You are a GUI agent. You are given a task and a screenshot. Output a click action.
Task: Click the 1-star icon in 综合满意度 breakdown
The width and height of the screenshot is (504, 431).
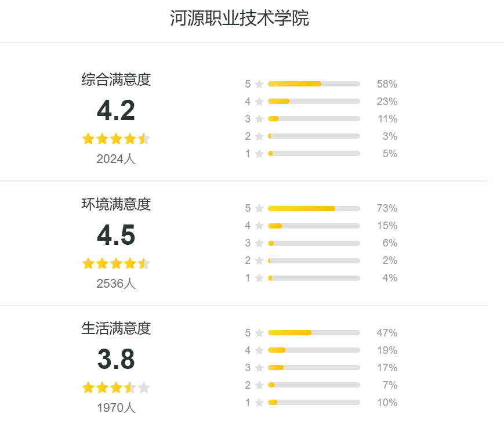click(x=259, y=154)
